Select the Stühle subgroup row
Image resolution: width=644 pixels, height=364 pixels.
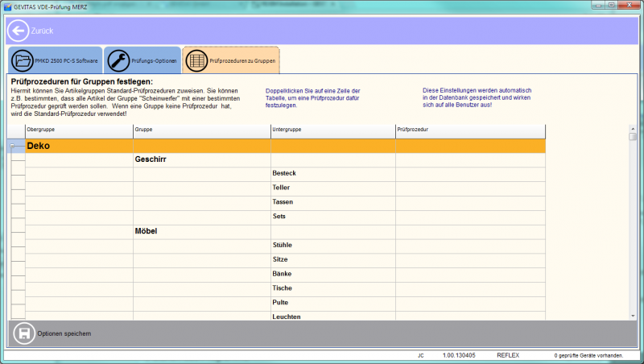coord(285,246)
